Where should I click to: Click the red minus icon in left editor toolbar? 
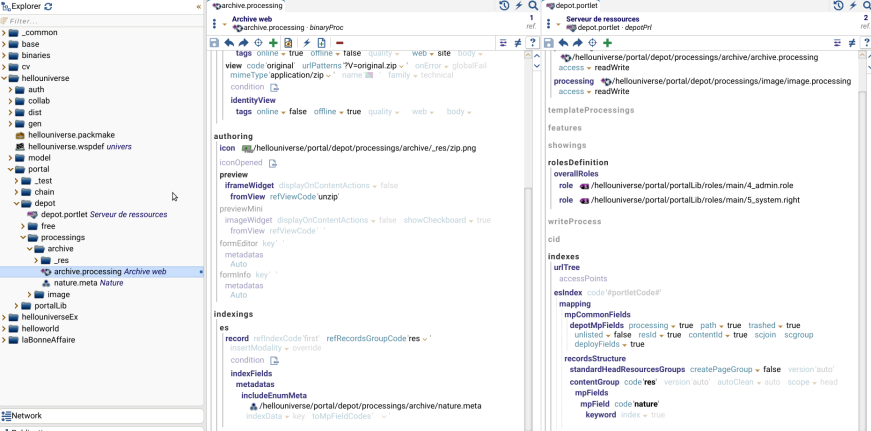339,43
